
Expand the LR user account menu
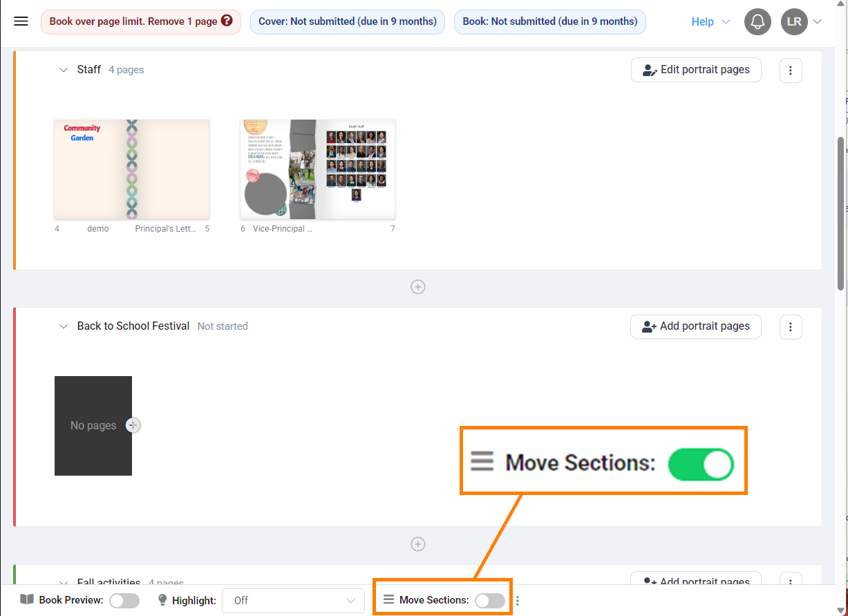tap(802, 22)
